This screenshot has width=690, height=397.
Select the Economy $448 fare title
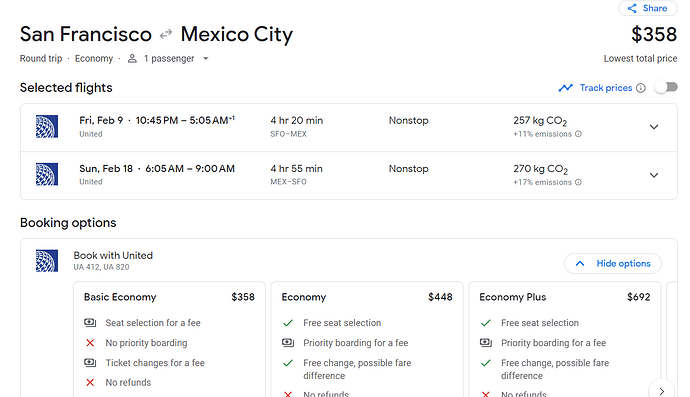point(304,297)
